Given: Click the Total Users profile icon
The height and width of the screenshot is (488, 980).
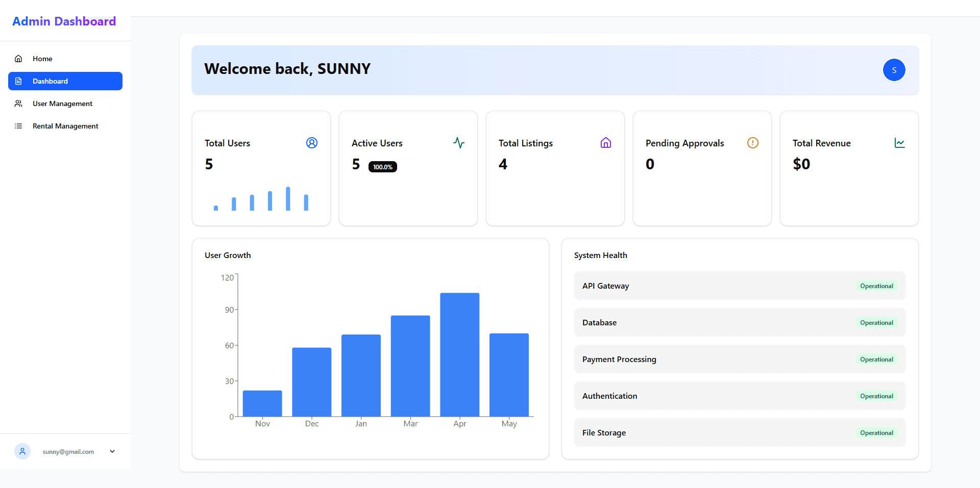Looking at the screenshot, I should [312, 143].
